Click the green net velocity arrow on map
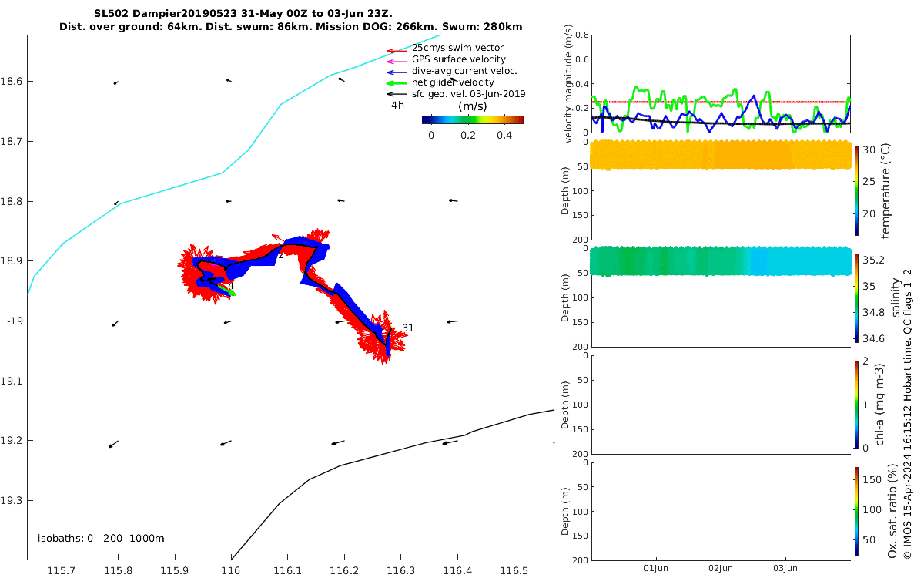Screen dimensions: 924x578 (x=227, y=290)
